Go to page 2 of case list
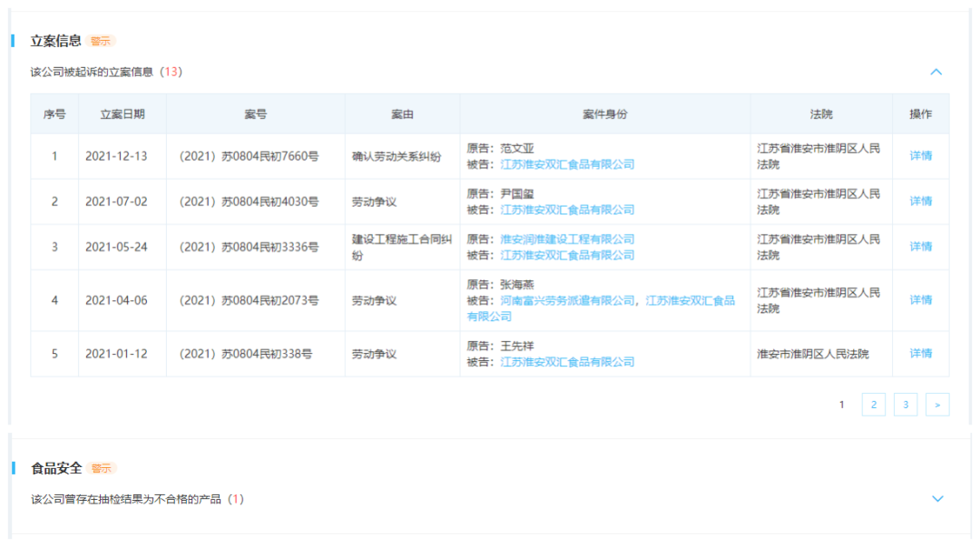980x547 pixels. [873, 405]
